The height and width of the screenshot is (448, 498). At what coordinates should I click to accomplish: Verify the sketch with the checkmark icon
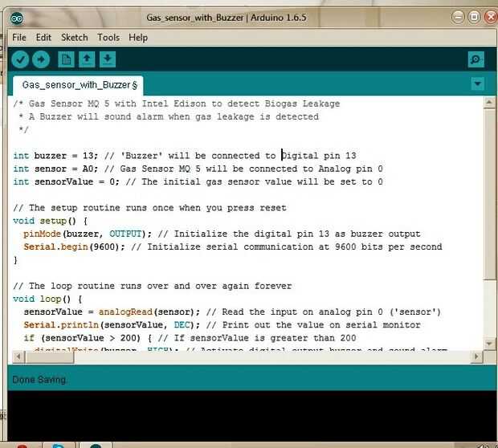[20, 59]
